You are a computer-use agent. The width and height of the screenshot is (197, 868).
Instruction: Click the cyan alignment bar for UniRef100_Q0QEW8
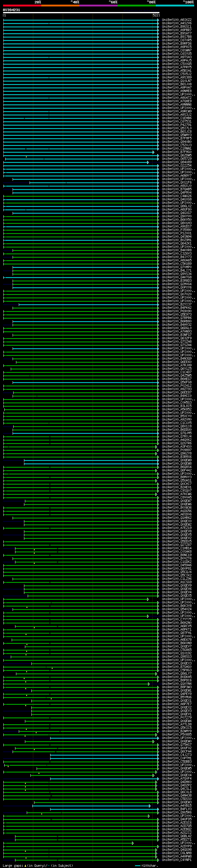click(x=91, y=464)
